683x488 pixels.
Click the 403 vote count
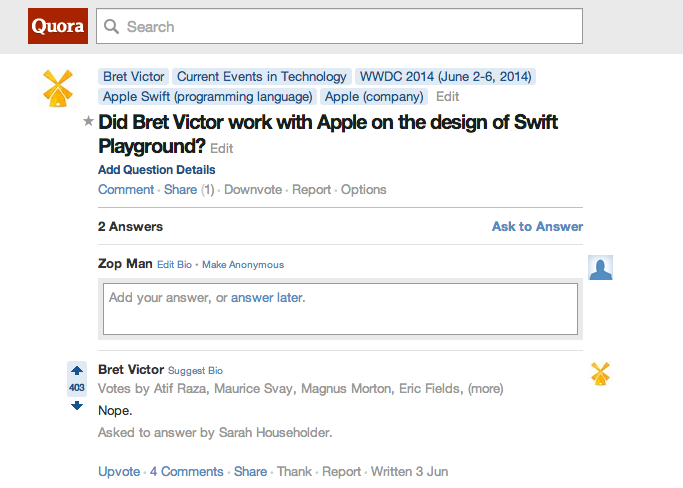pos(77,388)
